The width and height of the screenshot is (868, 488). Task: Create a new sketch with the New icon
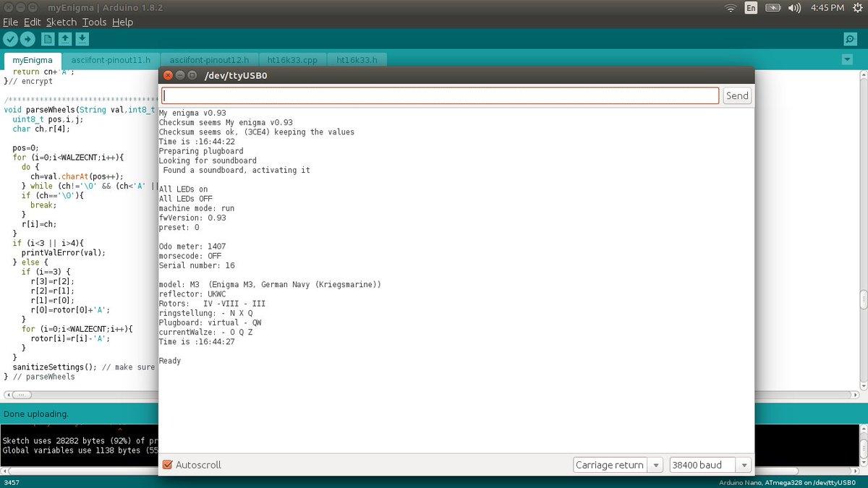point(48,39)
